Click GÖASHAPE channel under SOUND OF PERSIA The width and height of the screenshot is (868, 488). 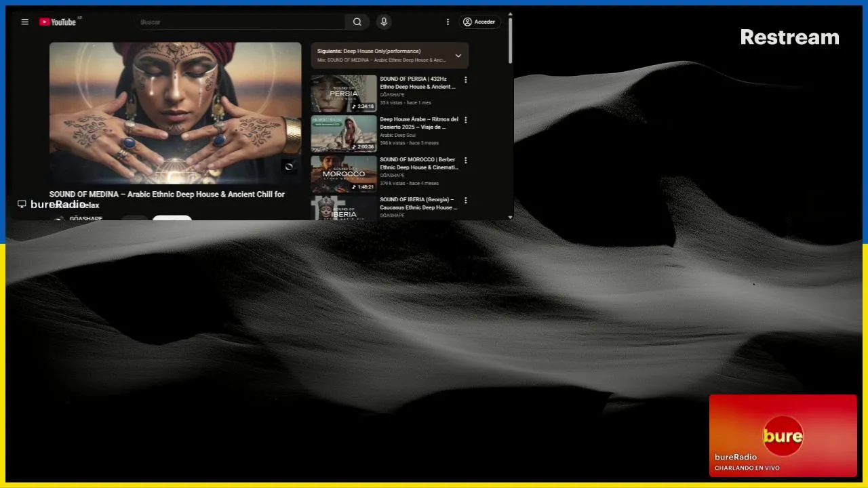(x=392, y=95)
